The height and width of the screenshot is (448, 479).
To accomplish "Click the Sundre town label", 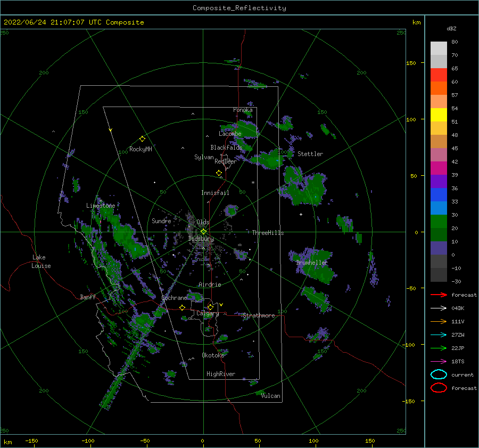I will point(161,221).
